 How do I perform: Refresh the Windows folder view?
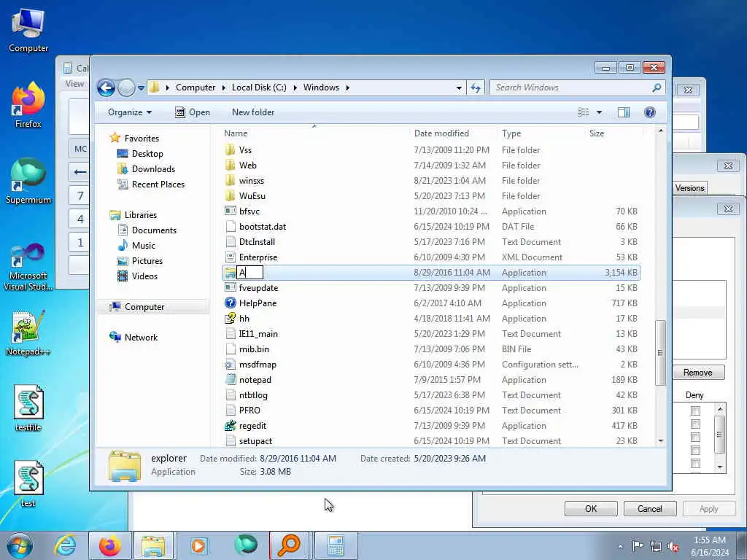point(476,87)
